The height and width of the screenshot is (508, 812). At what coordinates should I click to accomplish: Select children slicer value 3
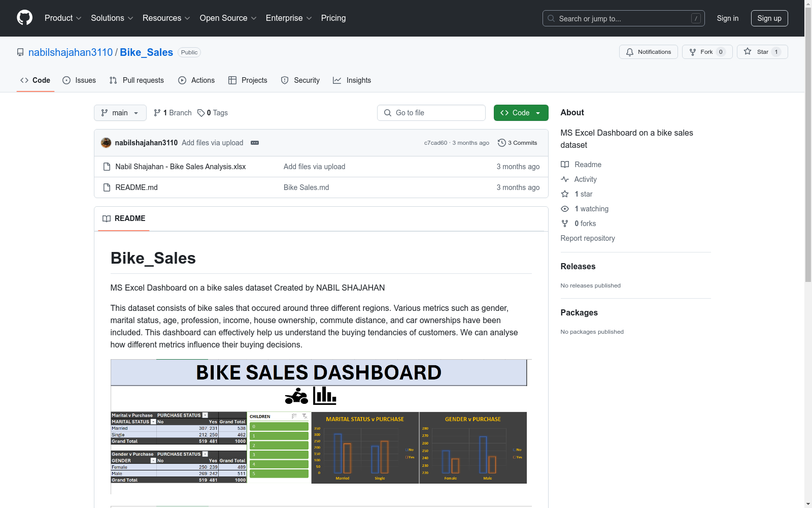click(279, 455)
